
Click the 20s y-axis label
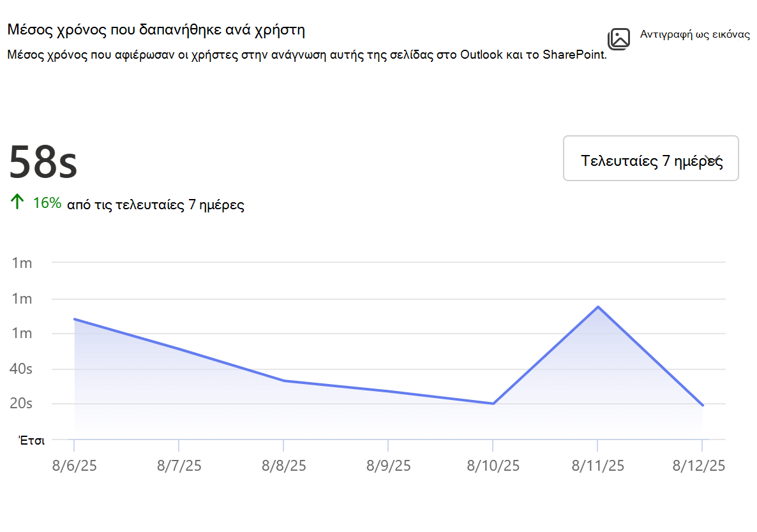[21, 403]
